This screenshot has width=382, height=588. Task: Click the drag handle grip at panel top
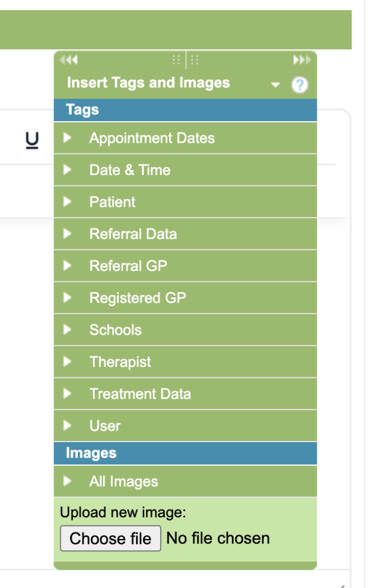pyautogui.click(x=185, y=60)
